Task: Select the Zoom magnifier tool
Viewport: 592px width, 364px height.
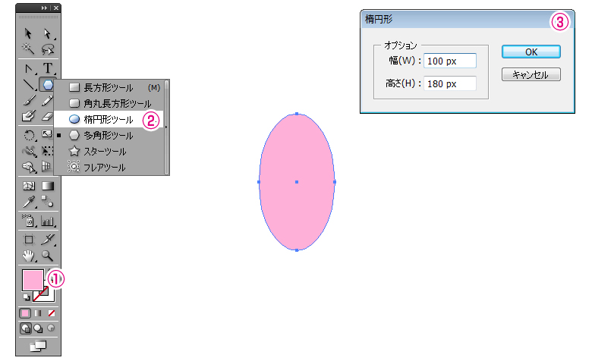Action: 48,256
